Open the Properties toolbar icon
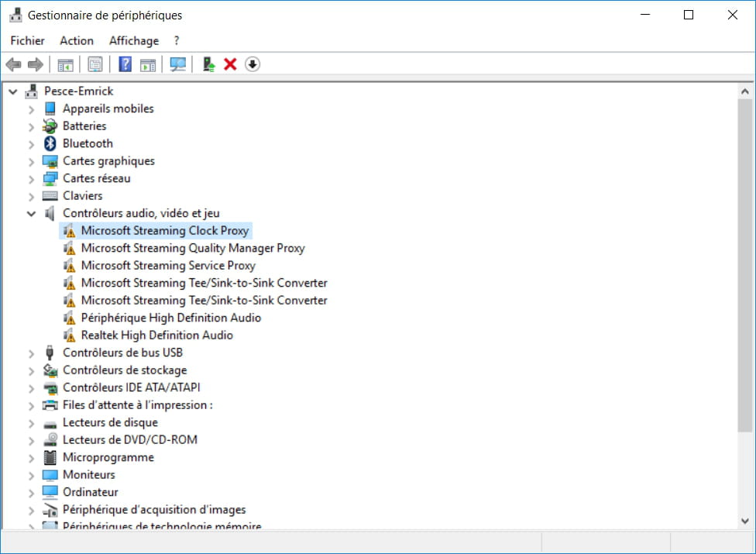 (95, 64)
